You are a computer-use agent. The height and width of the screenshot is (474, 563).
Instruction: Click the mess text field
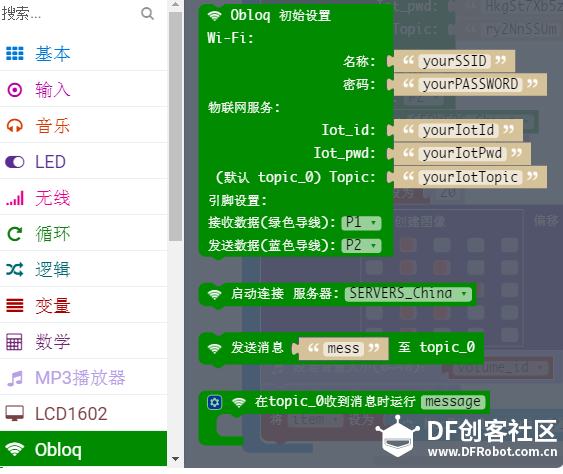point(343,348)
